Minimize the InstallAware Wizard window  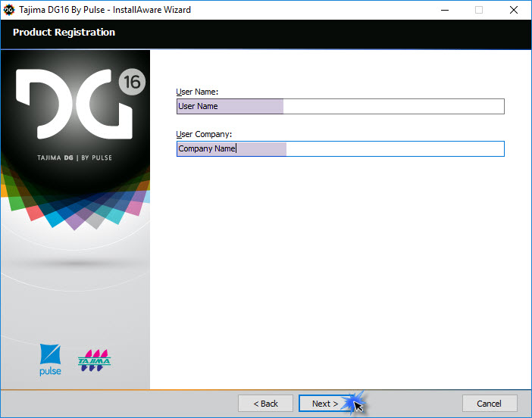(445, 10)
